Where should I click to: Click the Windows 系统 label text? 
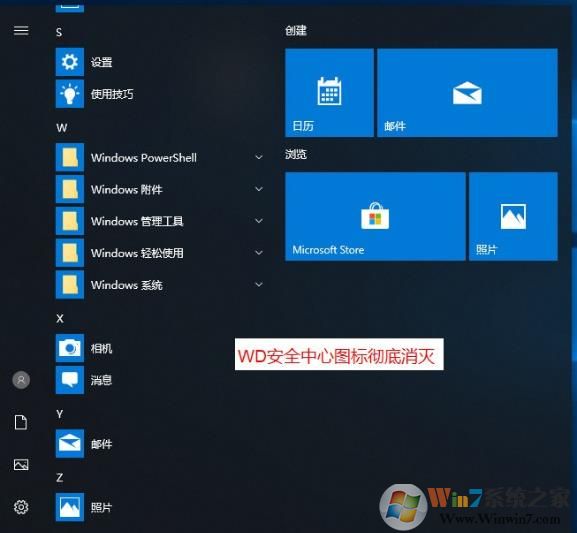coord(127,285)
